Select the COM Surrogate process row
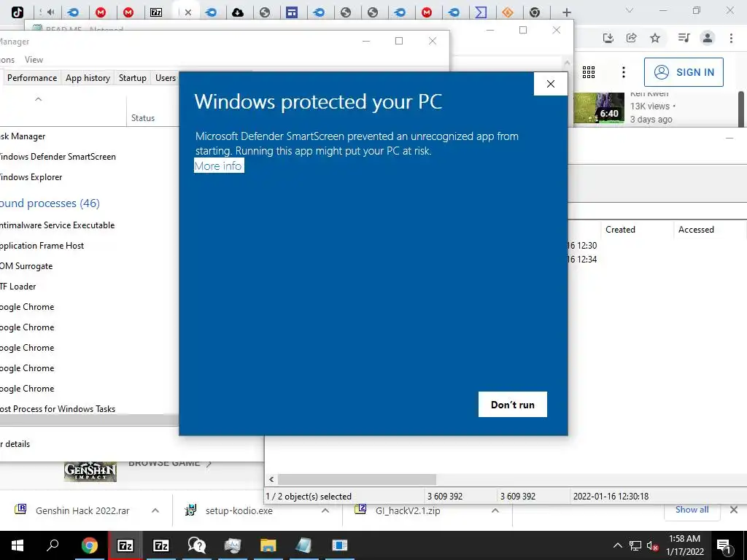 89,266
